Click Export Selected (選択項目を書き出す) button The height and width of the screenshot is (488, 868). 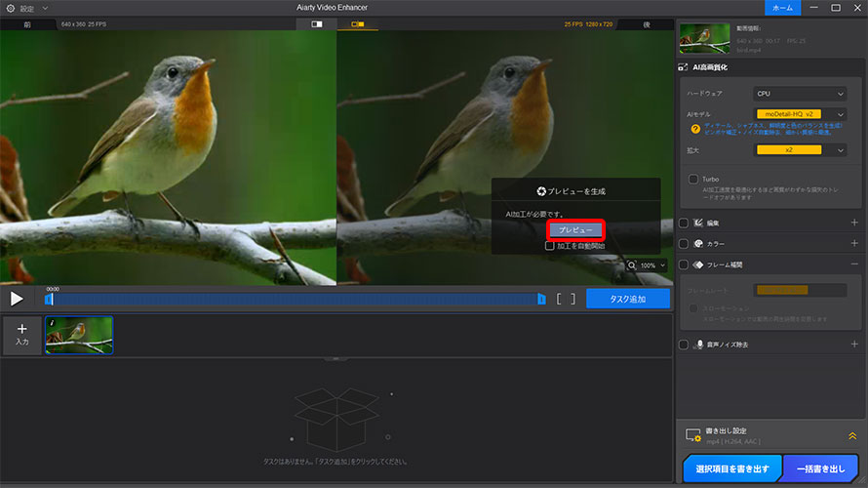click(x=731, y=468)
